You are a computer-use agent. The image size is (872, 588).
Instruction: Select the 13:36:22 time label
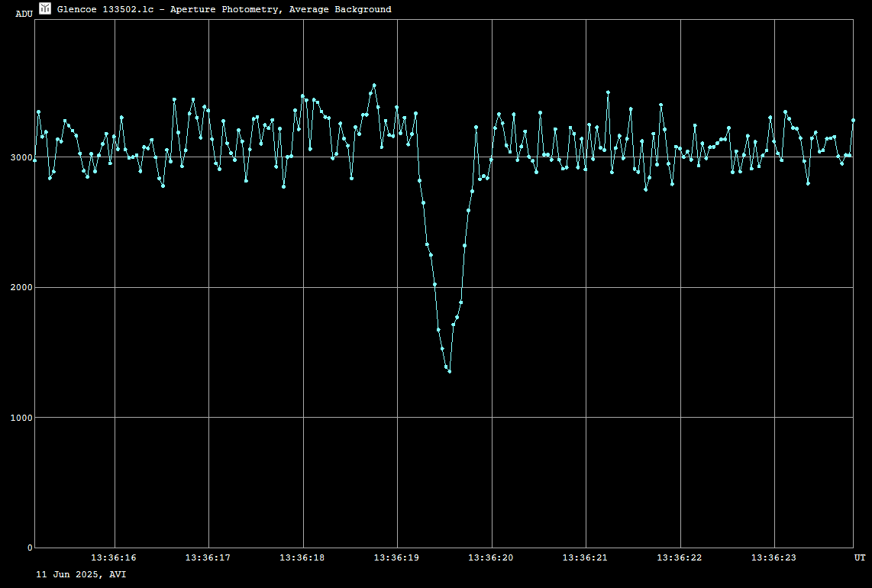680,558
